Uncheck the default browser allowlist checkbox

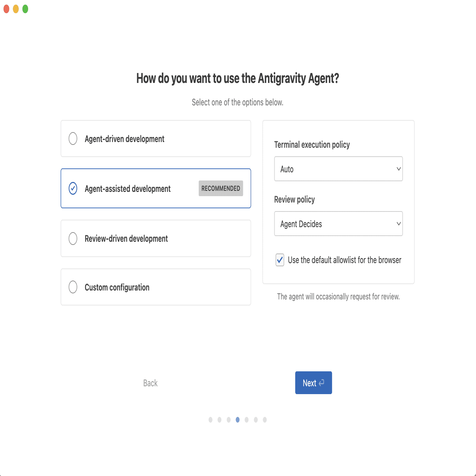pyautogui.click(x=280, y=260)
